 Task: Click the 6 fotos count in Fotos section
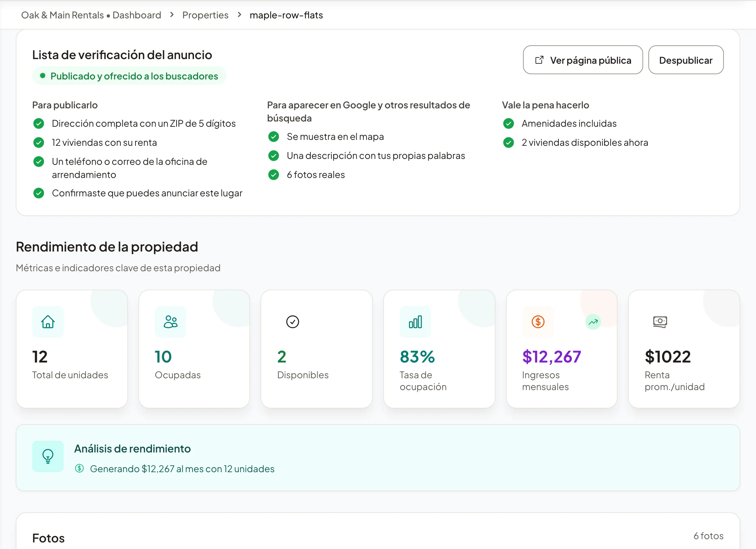(708, 536)
